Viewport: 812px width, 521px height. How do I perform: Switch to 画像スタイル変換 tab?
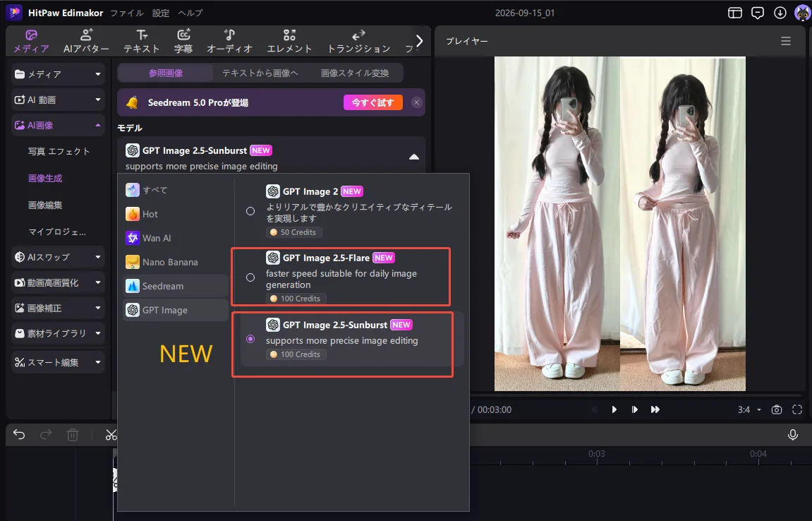click(355, 73)
